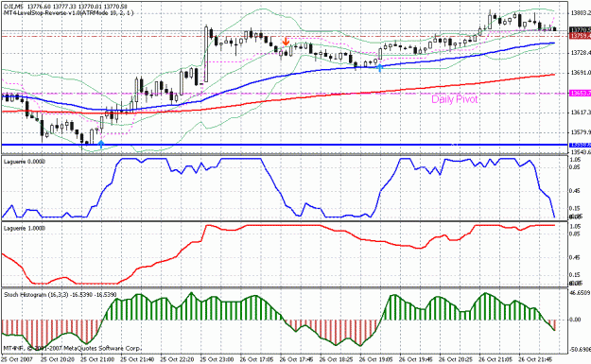
Task: Click the 26 Oct 19:05 time label
Action: coord(376,359)
